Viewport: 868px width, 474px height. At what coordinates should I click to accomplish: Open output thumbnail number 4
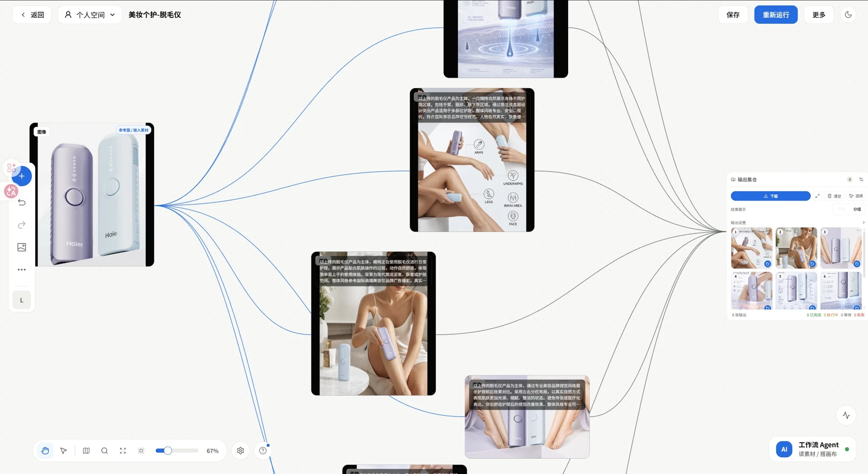(751, 291)
